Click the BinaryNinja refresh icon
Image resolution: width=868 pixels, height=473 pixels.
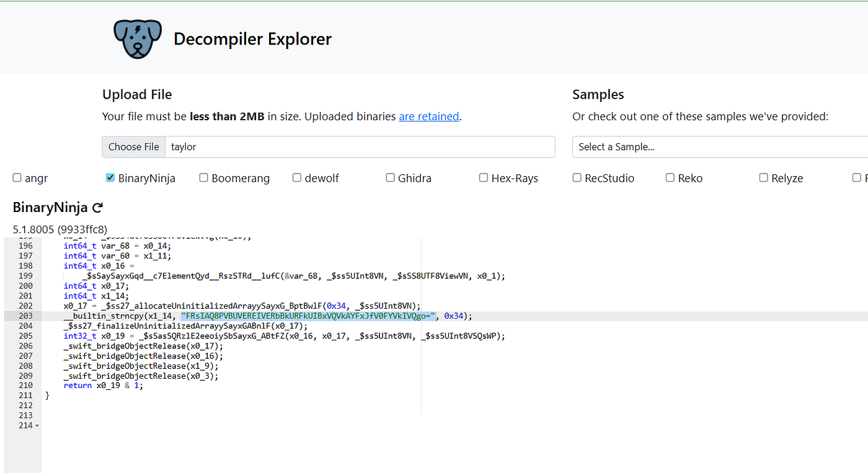[97, 208]
